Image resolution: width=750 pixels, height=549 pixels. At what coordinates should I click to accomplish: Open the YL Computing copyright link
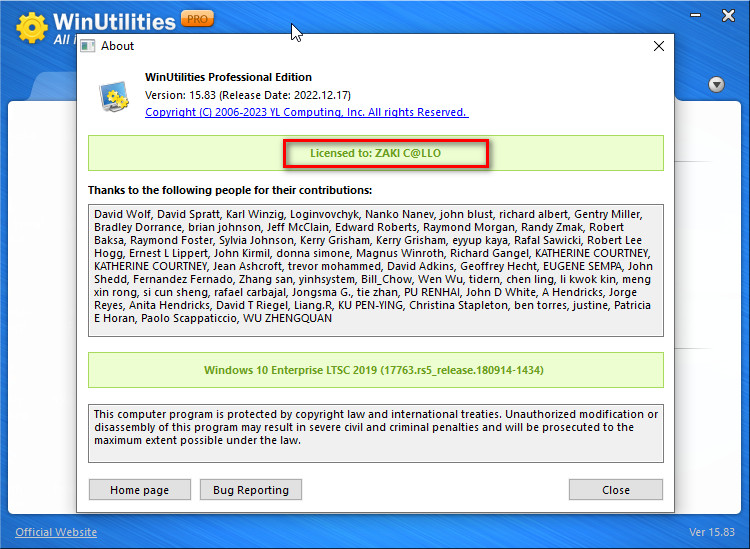(307, 112)
